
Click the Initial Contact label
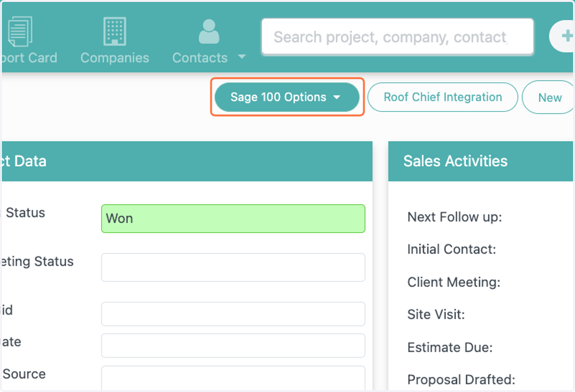(451, 249)
